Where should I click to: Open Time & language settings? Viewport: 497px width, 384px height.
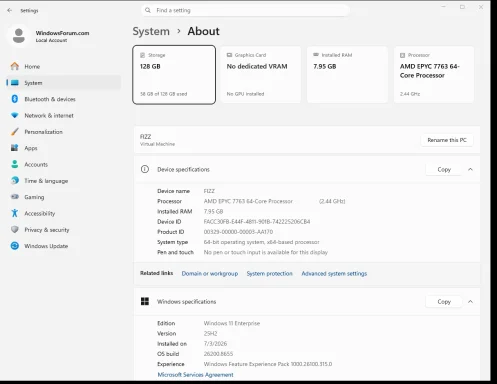tap(63, 181)
